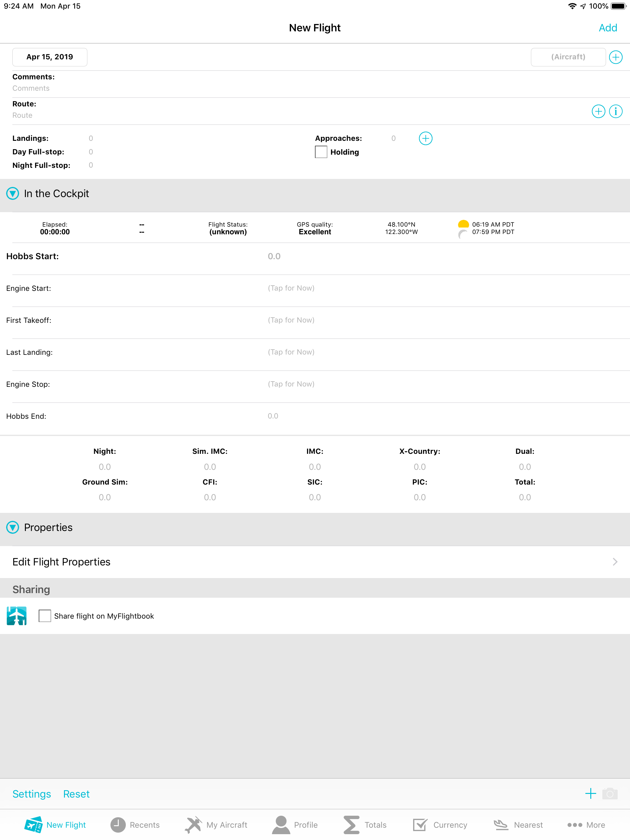Enable the Holding checkbox
Screen dimensions: 630x840
tap(321, 152)
